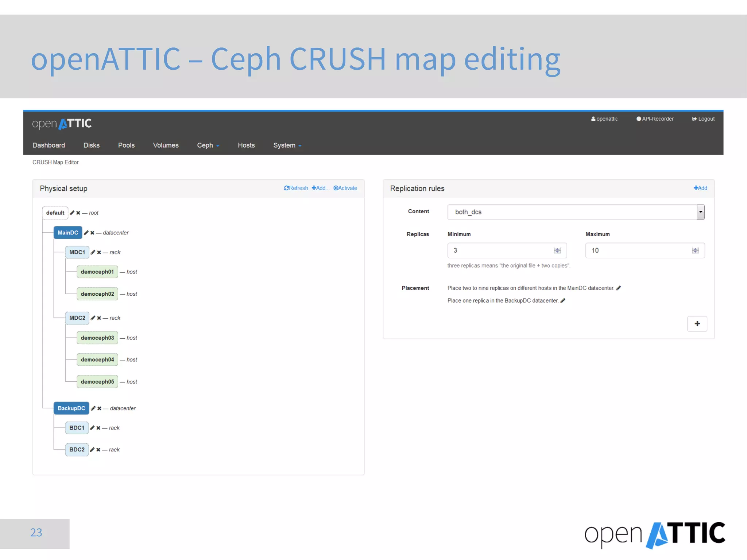Edit the BDC2 rack pencil icon
747x560 pixels.
tap(92, 450)
